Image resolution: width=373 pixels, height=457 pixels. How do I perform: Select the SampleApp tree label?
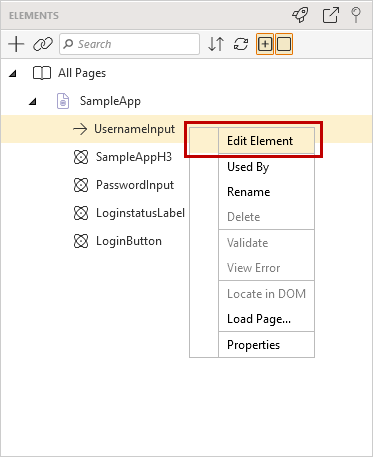[x=110, y=101]
